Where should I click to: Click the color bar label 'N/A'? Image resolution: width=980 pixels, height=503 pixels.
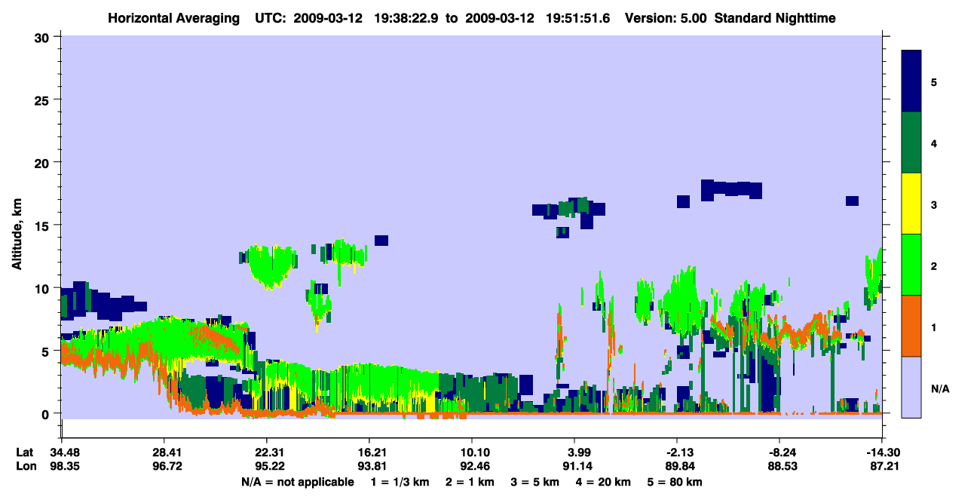[x=939, y=388]
